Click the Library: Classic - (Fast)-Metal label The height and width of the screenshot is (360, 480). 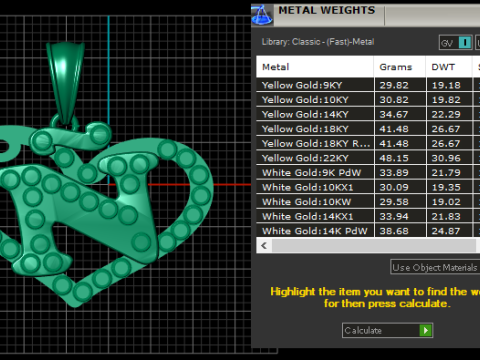[318, 42]
